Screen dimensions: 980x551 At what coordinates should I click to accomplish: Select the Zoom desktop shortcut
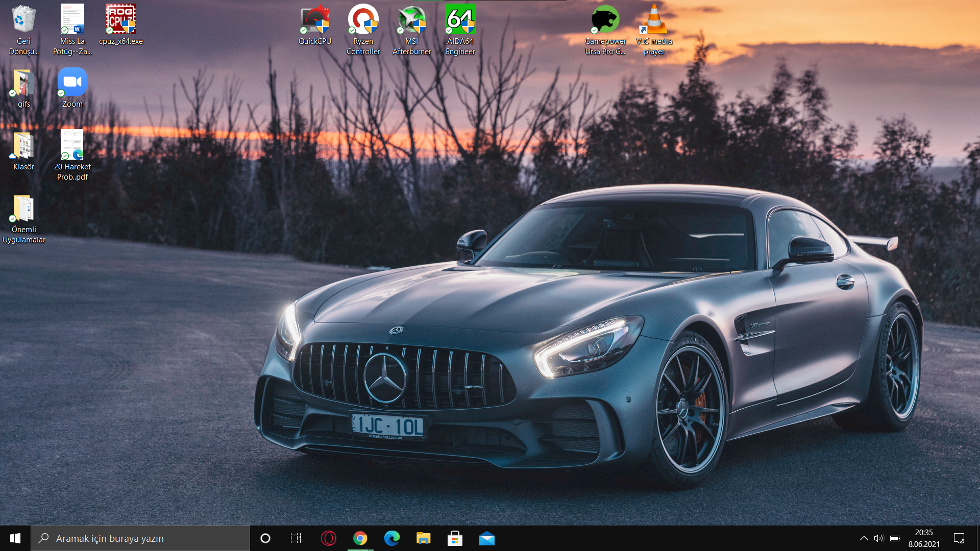pyautogui.click(x=72, y=88)
